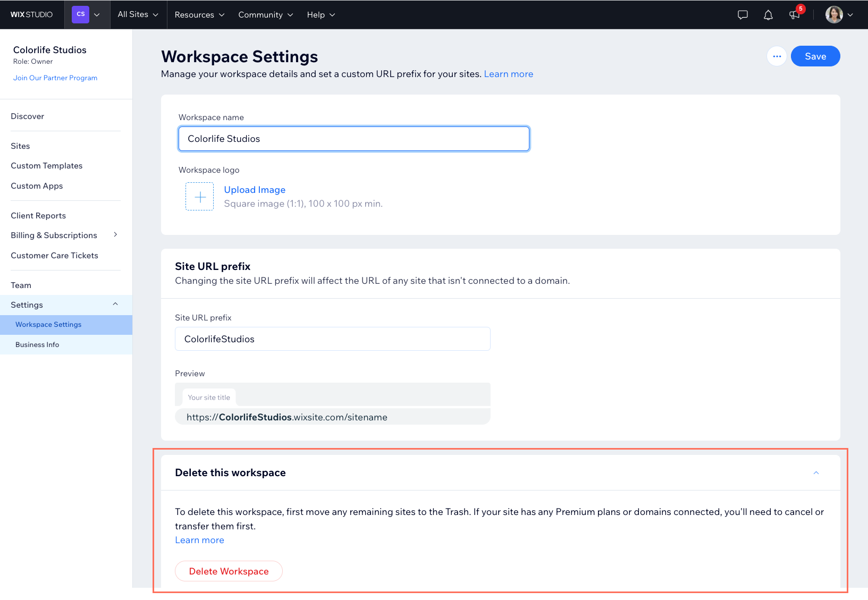The height and width of the screenshot is (600, 868).
Task: Focus the Site URL prefix field
Action: [332, 339]
